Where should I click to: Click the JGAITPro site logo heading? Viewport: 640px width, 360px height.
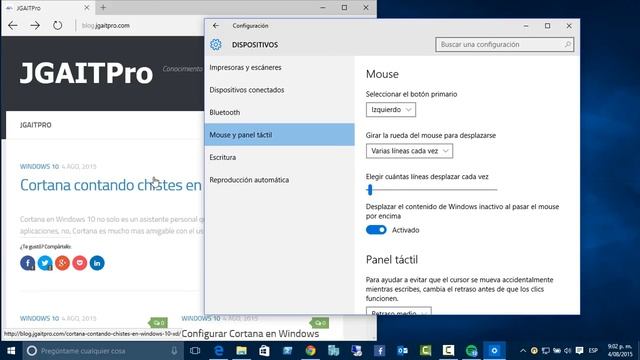86,73
